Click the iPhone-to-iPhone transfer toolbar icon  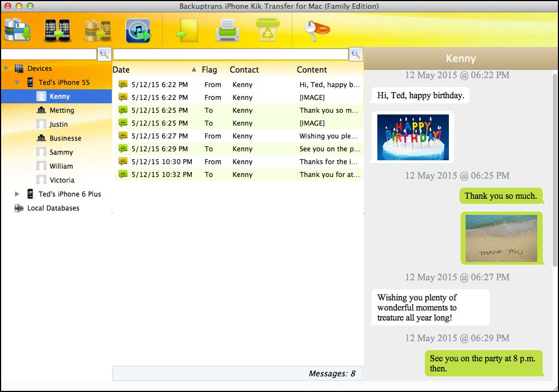tap(57, 30)
